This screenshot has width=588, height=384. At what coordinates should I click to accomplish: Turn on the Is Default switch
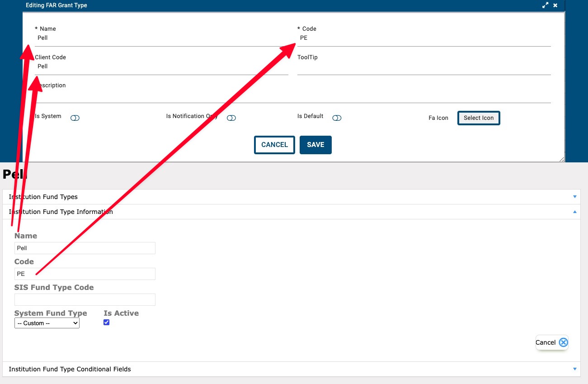pyautogui.click(x=337, y=118)
